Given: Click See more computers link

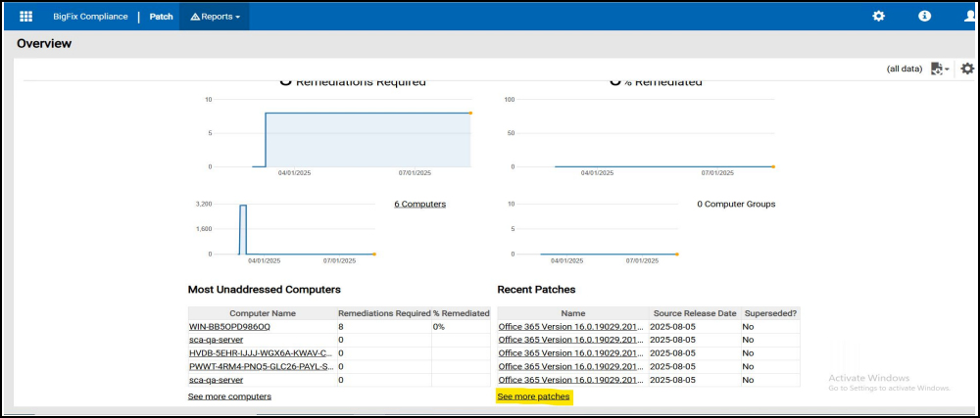Looking at the screenshot, I should click(229, 396).
